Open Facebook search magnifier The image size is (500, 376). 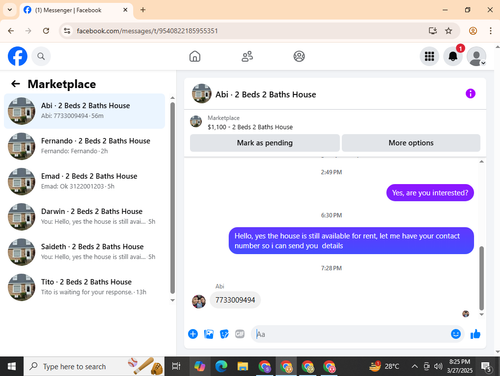pos(41,56)
